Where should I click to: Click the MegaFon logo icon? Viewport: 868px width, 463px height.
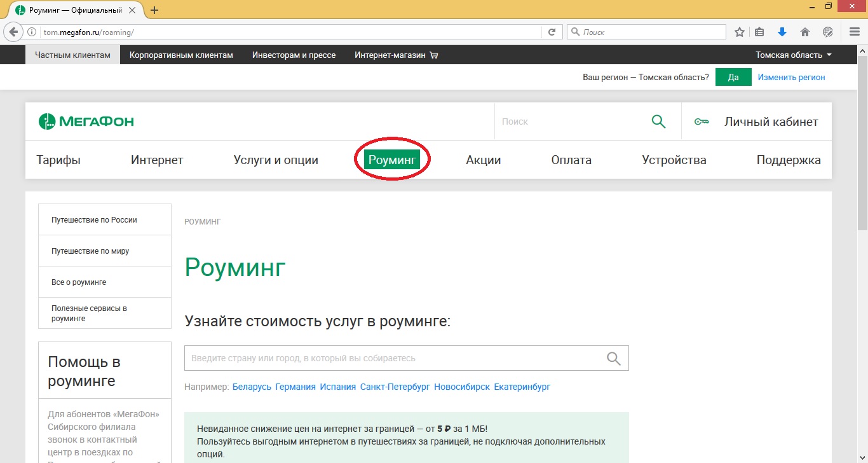coord(47,121)
